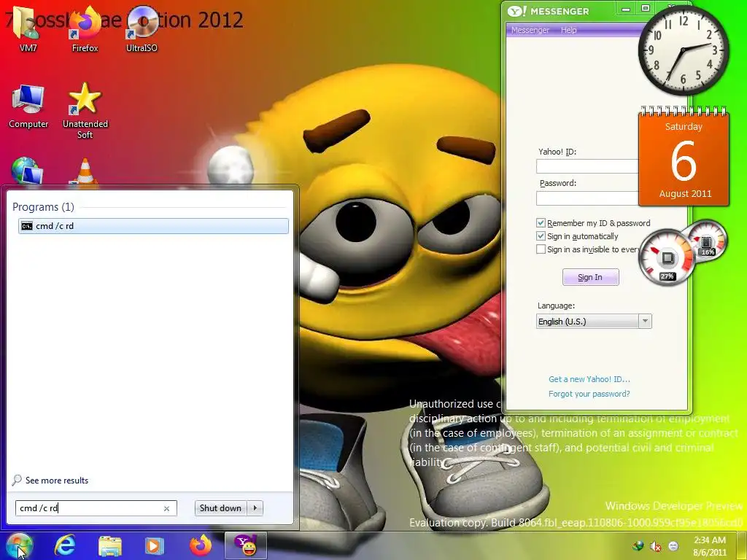Open Firefox from the taskbar
The height and width of the screenshot is (560, 747).
pyautogui.click(x=200, y=545)
